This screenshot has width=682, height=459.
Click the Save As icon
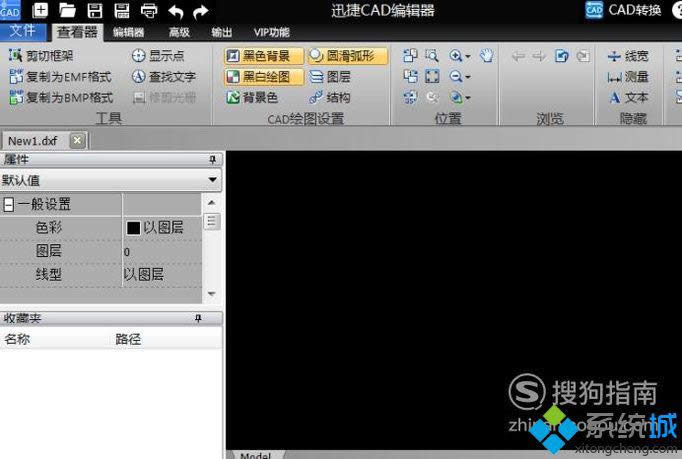[122, 10]
